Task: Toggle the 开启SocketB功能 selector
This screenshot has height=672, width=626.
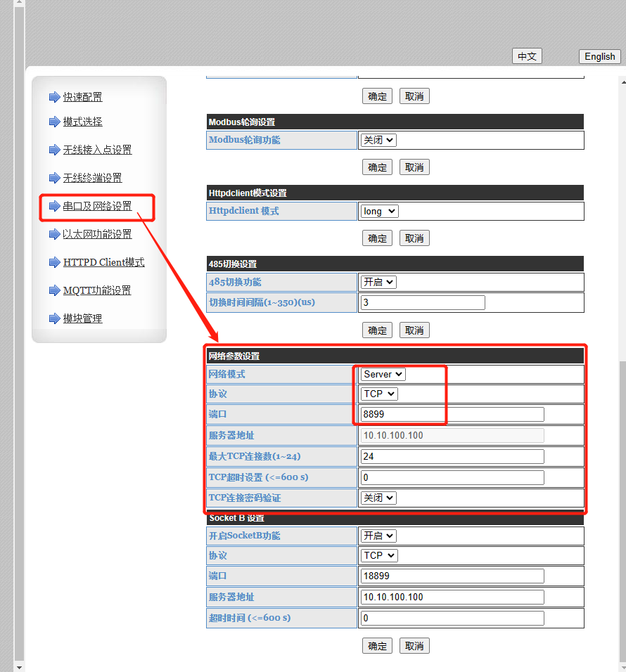Action: click(378, 536)
